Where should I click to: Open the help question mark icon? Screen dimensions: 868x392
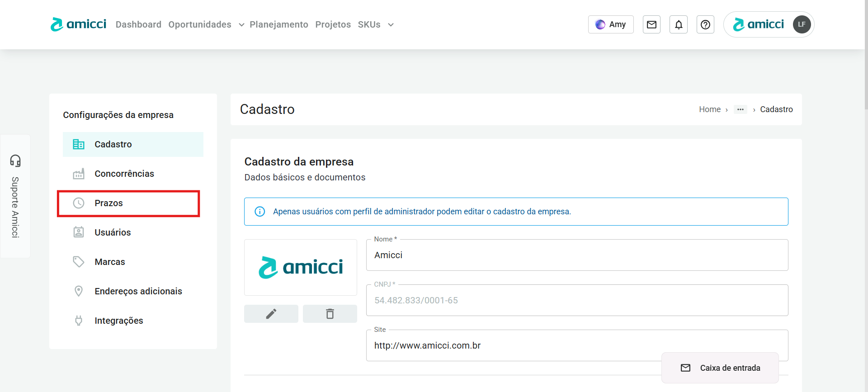tap(705, 24)
